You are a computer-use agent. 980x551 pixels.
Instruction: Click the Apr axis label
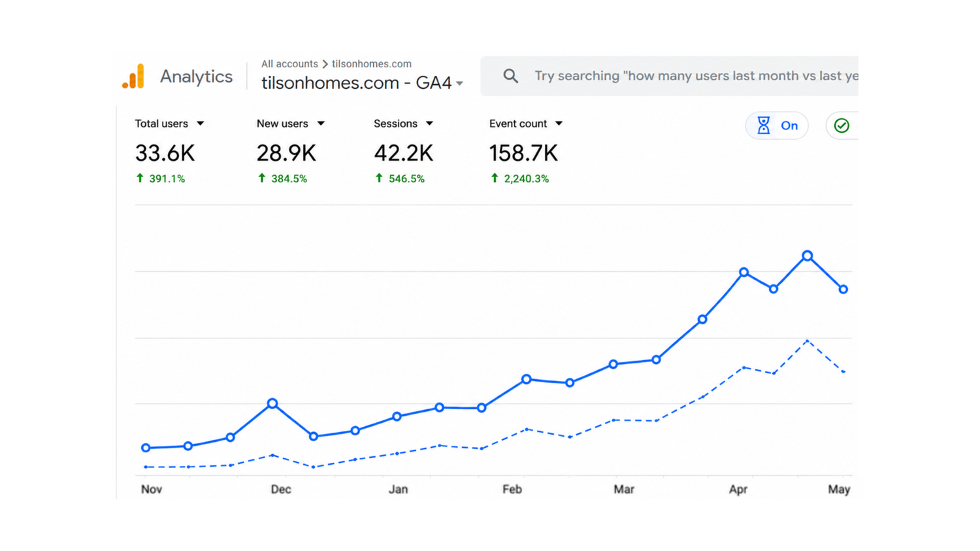coord(738,489)
